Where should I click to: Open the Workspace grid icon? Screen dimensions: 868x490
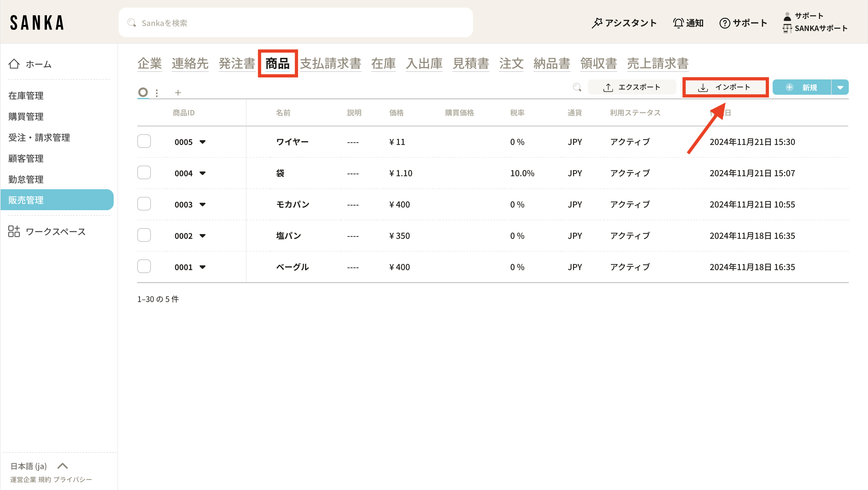14,231
